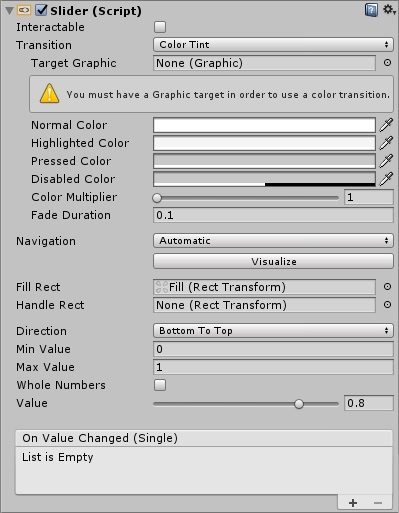The height and width of the screenshot is (513, 399).
Task: Select the Fill Rect object field
Action: [x=264, y=287]
